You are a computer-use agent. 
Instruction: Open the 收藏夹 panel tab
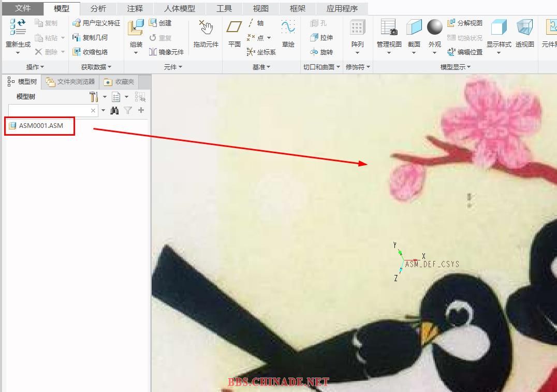119,82
